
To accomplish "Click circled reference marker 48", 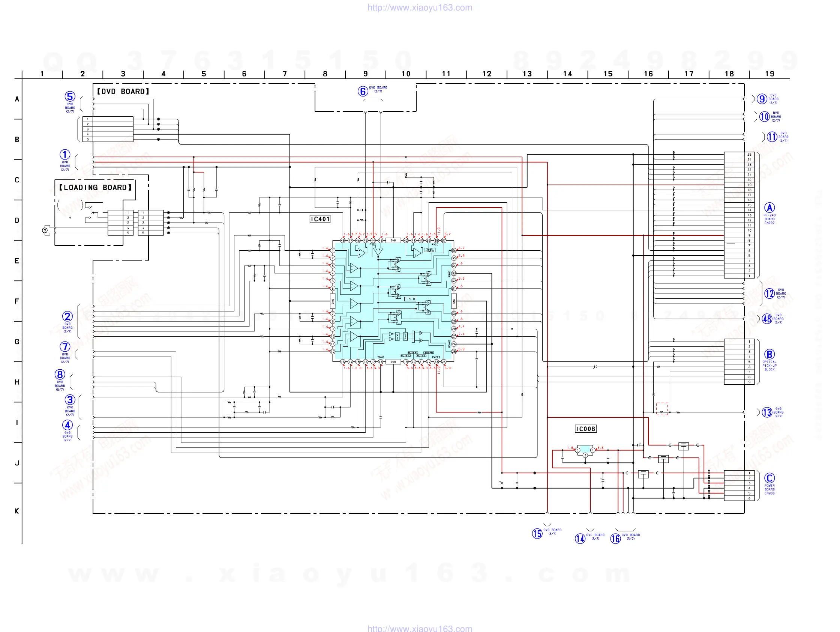I will click(x=767, y=319).
